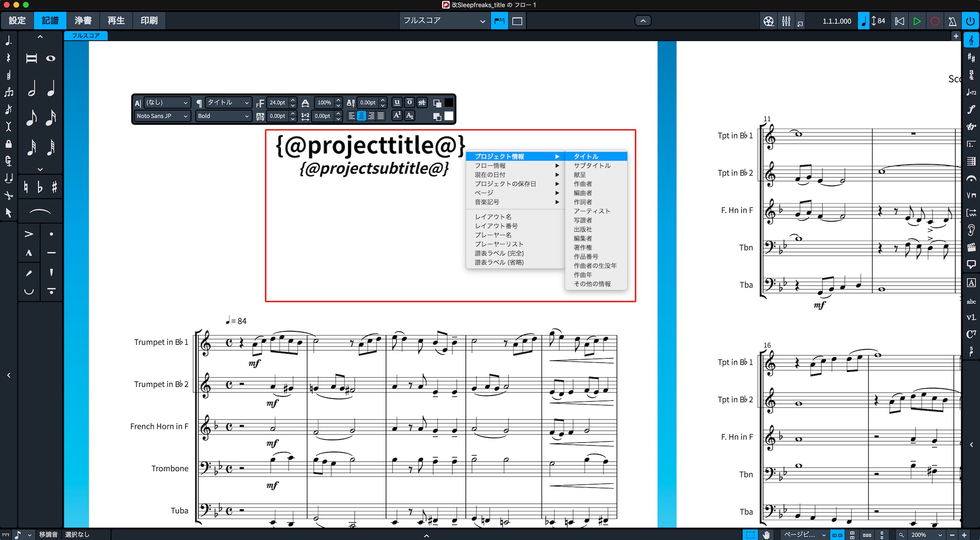The image size is (980, 540).
Task: Click the 24.0pt font size field
Action: tap(278, 102)
